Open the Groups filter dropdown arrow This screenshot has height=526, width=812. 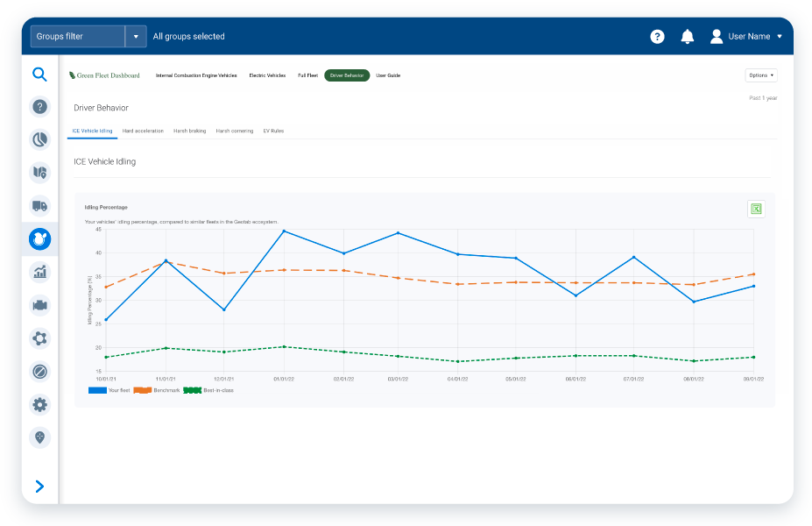pyautogui.click(x=136, y=37)
